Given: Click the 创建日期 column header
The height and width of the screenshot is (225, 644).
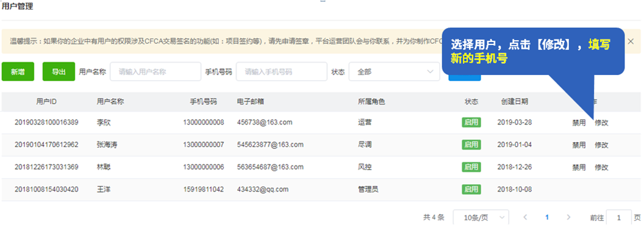Looking at the screenshot, I should coord(515,102).
